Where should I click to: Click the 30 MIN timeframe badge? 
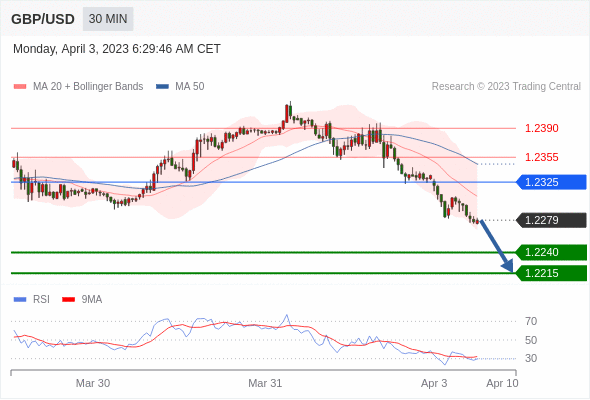[108, 19]
